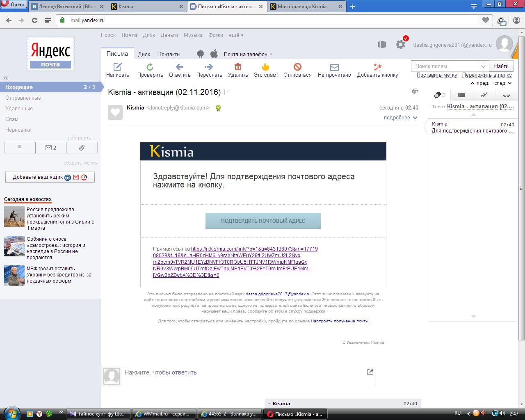Click the browser address bar

[267, 20]
